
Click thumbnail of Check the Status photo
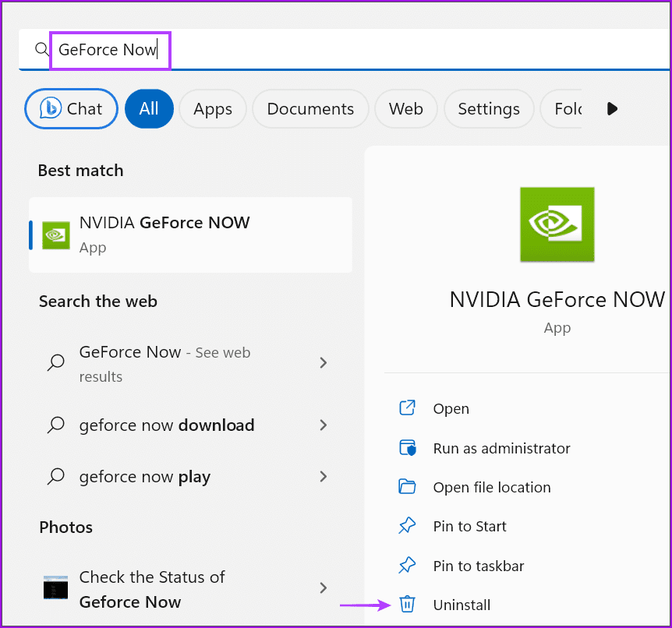[55, 587]
